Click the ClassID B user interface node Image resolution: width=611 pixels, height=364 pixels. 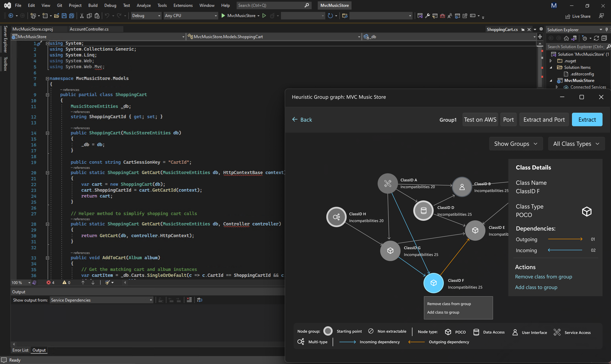coord(462,187)
